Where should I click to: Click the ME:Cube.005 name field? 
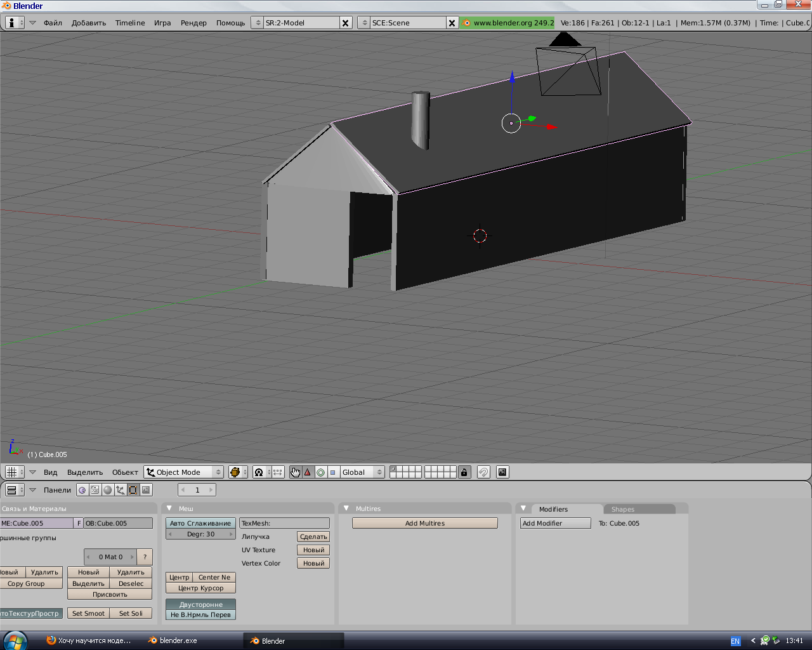click(x=37, y=523)
